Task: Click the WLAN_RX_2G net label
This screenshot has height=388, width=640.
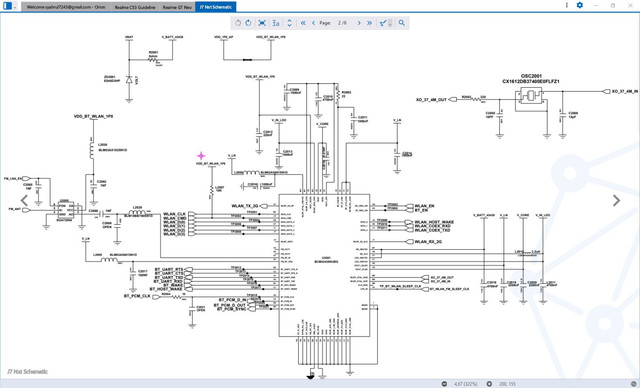Action: [x=428, y=242]
